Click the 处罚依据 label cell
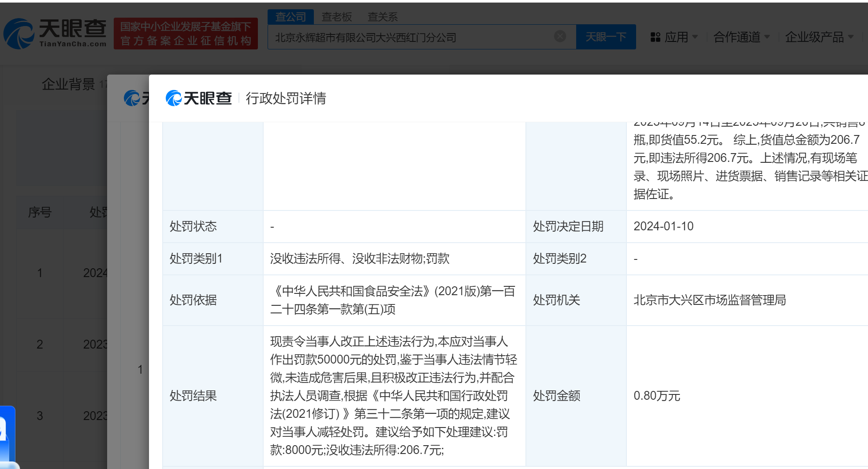This screenshot has height=469, width=868. 213,300
